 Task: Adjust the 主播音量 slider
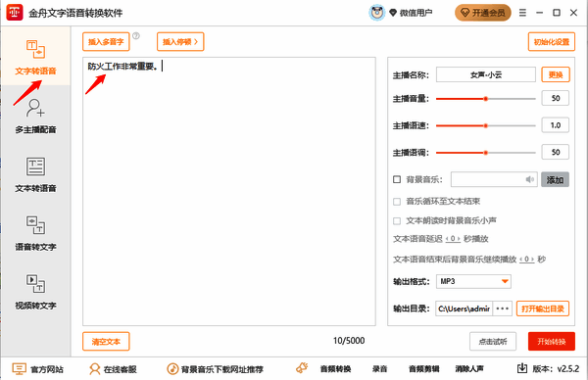point(486,99)
